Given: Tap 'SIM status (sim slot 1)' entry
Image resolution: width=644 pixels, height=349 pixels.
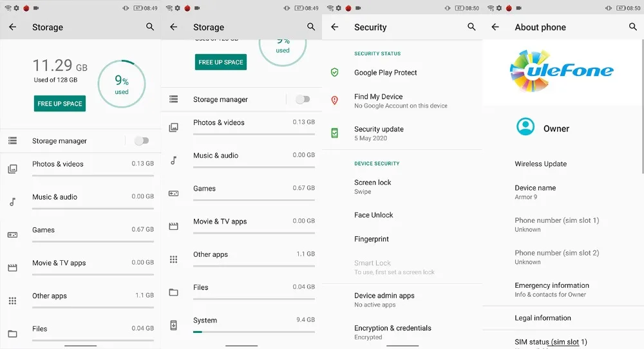Looking at the screenshot, I should point(563,342).
